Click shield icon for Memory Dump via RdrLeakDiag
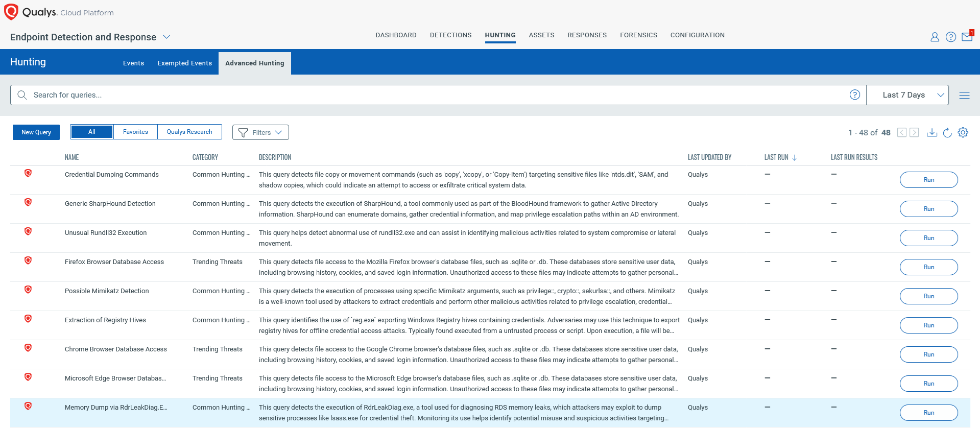The image size is (980, 428). pyautogui.click(x=28, y=406)
